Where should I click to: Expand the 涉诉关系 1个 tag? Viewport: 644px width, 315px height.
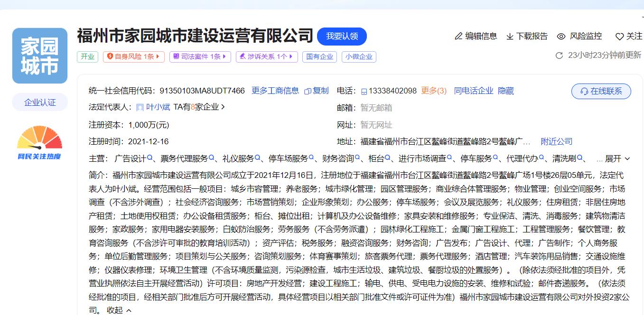[x=267, y=56]
